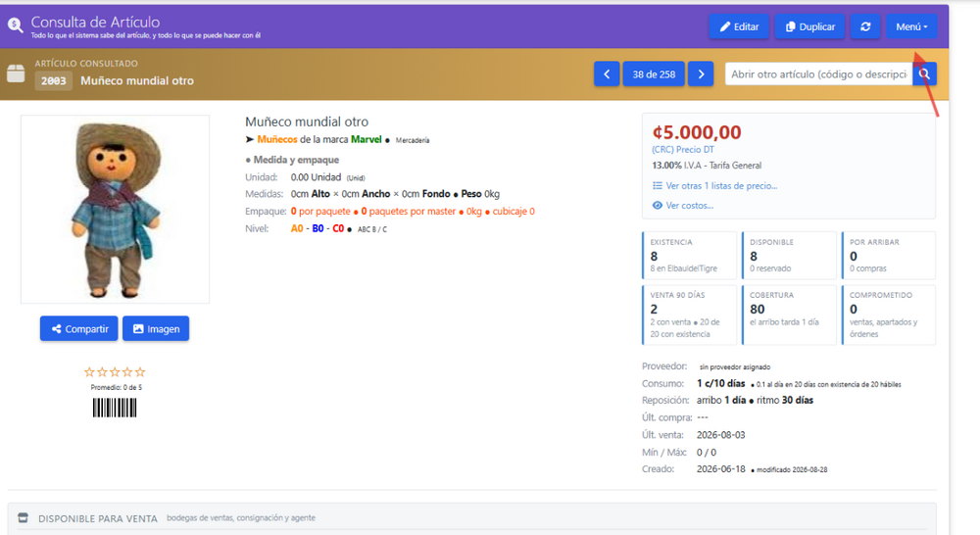Click the ₡5.000,00 price
Screen dimensions: 980x535
click(696, 132)
